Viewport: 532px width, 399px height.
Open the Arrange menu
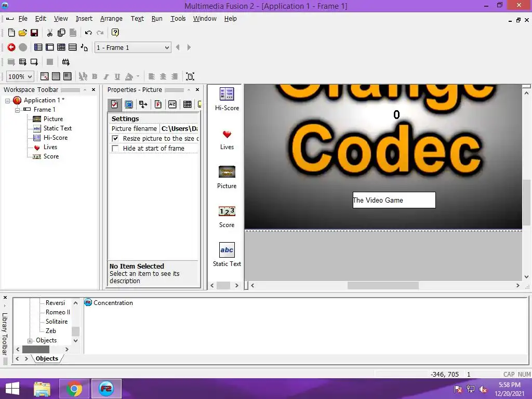(x=111, y=19)
